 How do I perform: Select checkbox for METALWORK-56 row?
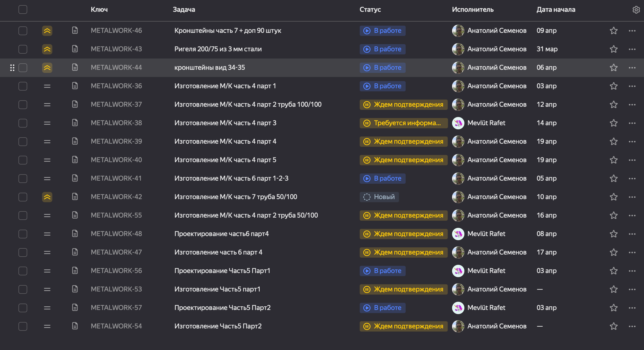click(x=23, y=271)
